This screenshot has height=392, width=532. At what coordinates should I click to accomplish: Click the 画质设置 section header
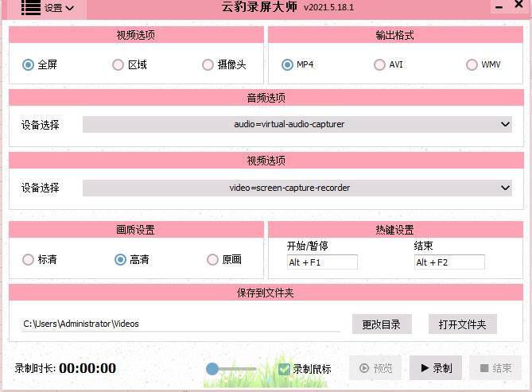[x=136, y=230]
